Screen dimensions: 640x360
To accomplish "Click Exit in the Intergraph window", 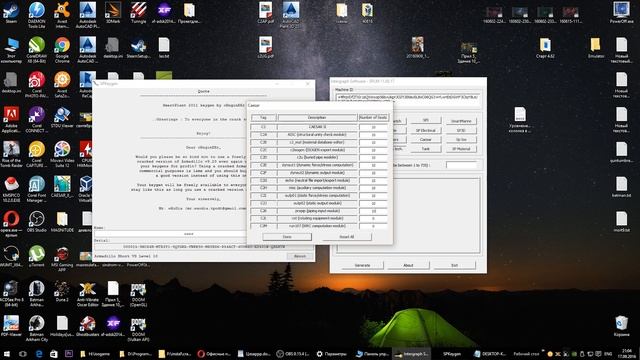I will (x=454, y=265).
